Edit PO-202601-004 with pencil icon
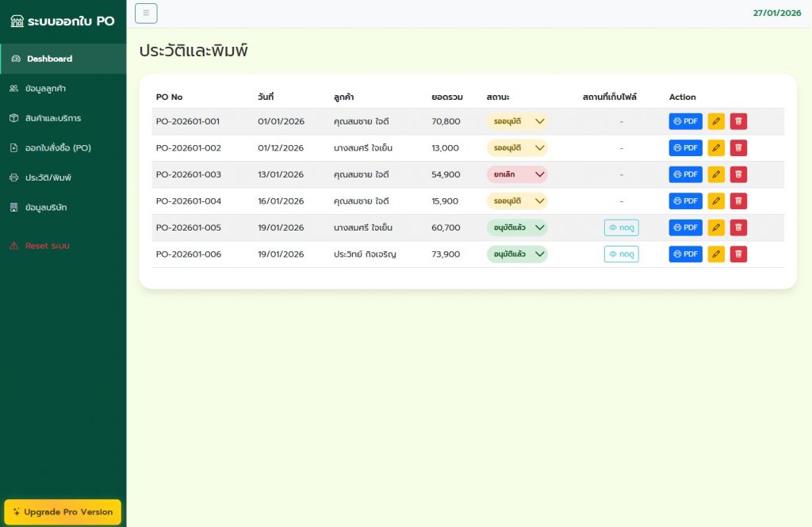812x527 pixels. pyautogui.click(x=716, y=201)
